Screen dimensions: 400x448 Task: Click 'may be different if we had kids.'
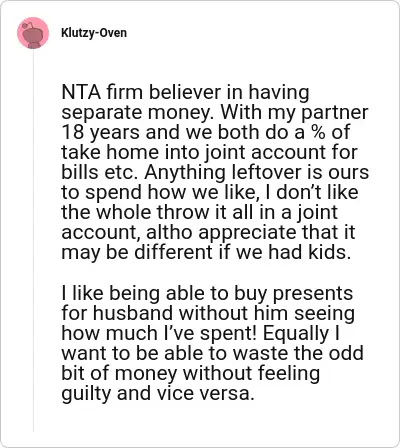click(x=206, y=252)
